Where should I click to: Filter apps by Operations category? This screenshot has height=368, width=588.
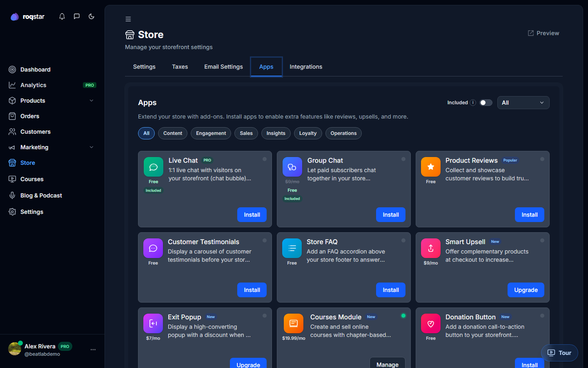(343, 133)
